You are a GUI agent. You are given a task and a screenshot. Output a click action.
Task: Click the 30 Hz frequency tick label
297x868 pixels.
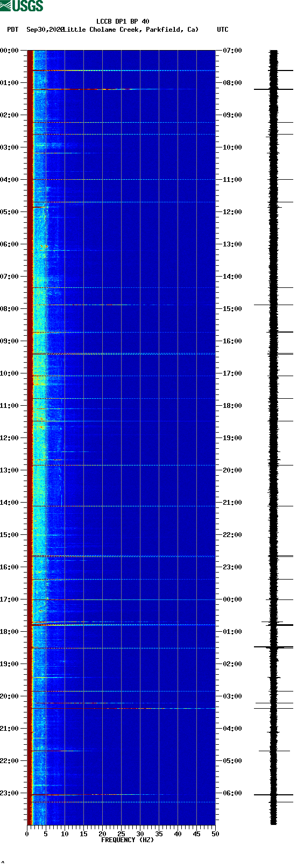[140, 834]
